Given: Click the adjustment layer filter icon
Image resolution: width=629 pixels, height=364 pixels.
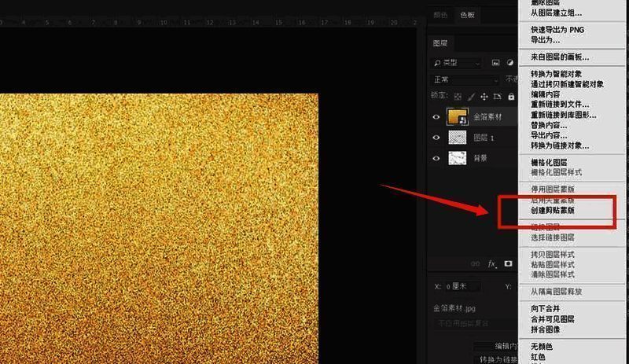Looking at the screenshot, I should pyautogui.click(x=510, y=63).
